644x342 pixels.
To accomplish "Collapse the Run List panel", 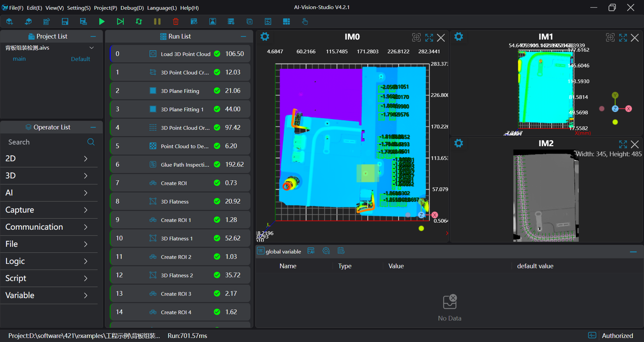I will coord(244,37).
